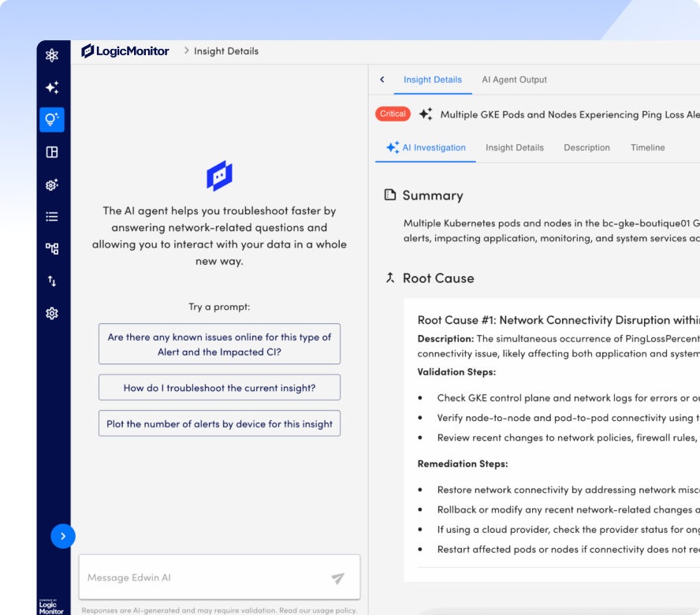Open the settings gear at sidebar bottom

(x=52, y=313)
